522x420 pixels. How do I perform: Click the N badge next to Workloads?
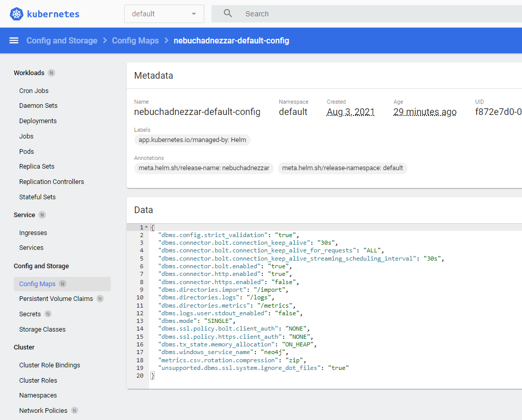pos(51,73)
